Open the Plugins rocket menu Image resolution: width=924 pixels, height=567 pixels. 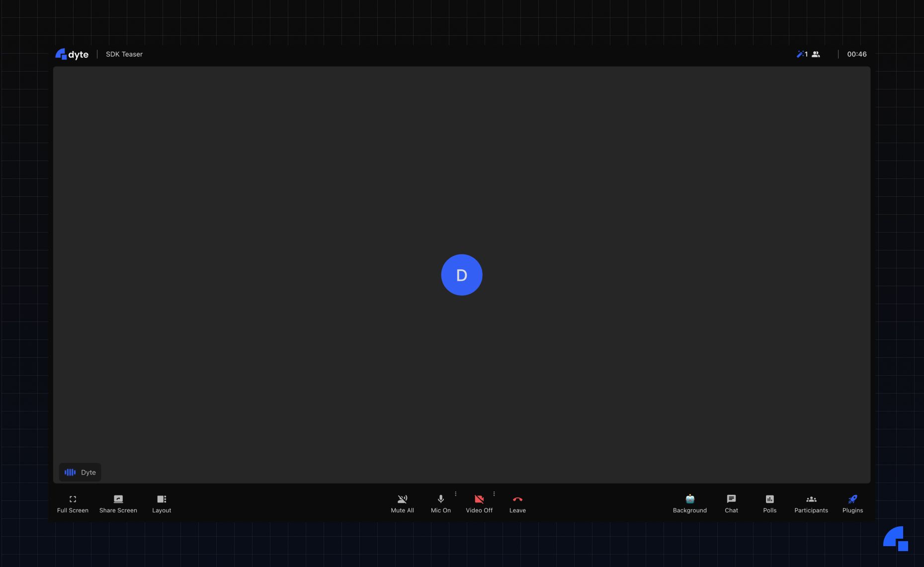(852, 503)
